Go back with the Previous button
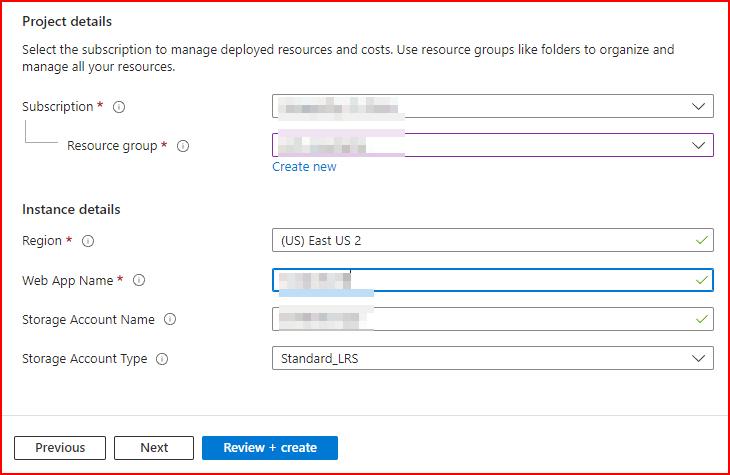Viewport: 730px width, 475px height. pos(60,447)
